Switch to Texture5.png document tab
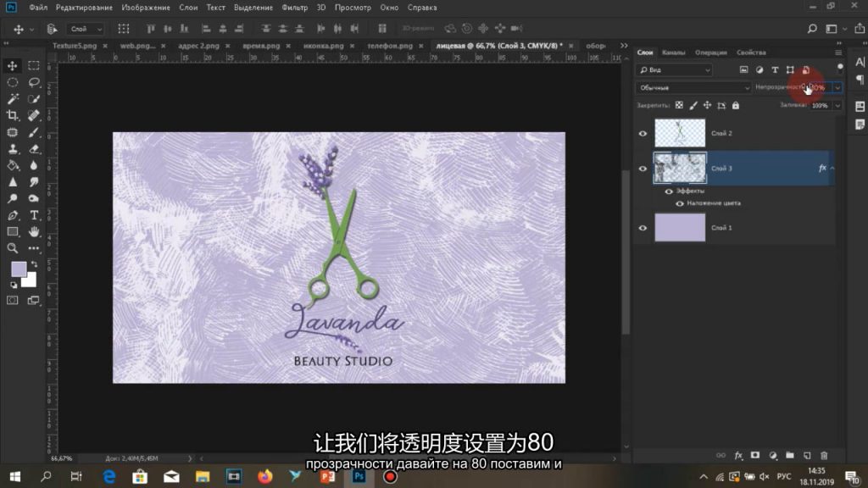Image resolution: width=868 pixels, height=488 pixels. (75, 46)
